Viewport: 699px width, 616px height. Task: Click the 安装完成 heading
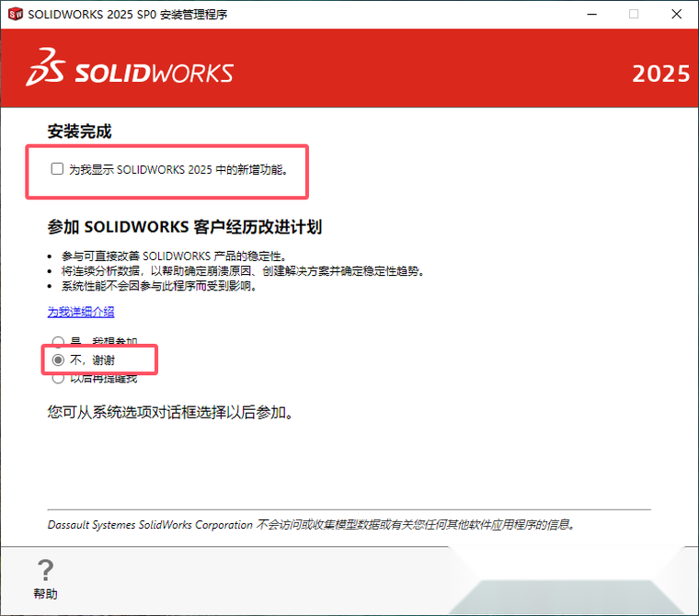[79, 131]
